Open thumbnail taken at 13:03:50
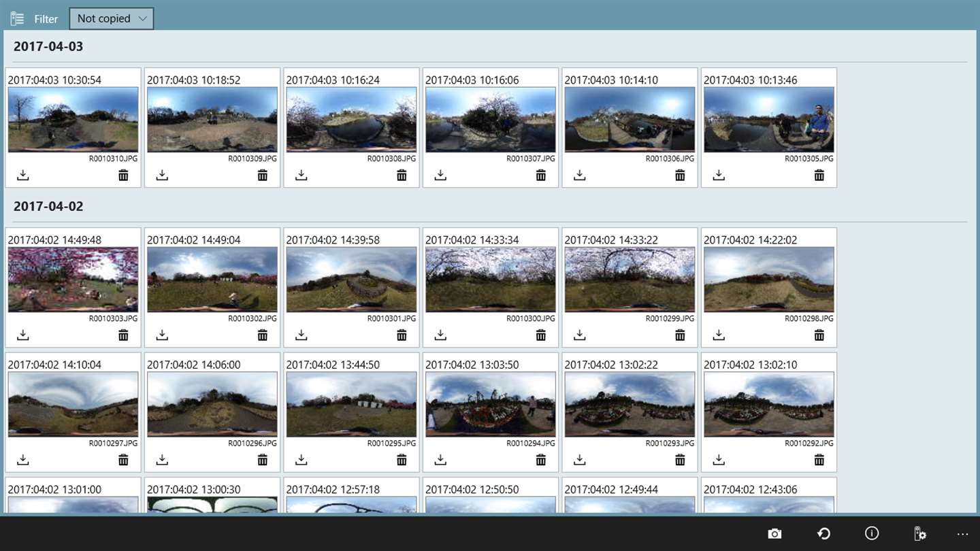This screenshot has height=551, width=980. (x=491, y=404)
